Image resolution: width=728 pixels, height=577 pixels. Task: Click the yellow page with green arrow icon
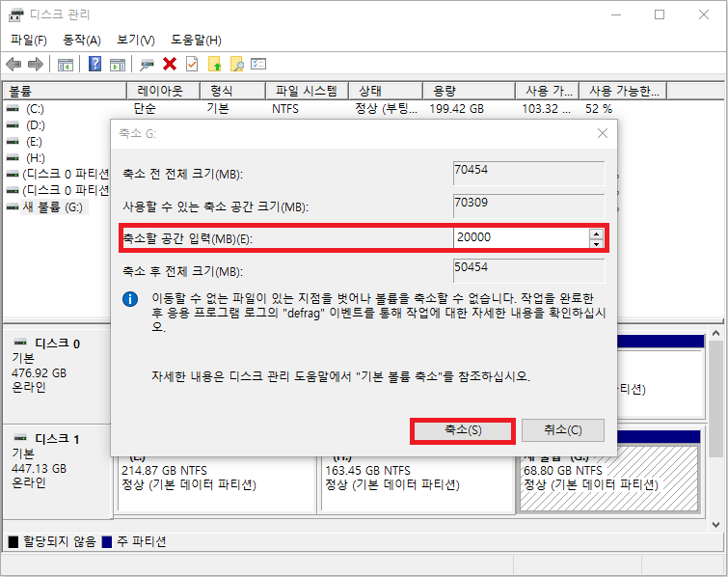pos(214,64)
